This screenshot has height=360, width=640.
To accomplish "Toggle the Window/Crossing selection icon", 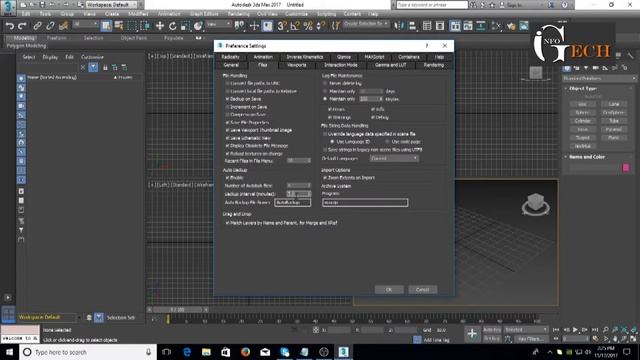I will (145, 26).
